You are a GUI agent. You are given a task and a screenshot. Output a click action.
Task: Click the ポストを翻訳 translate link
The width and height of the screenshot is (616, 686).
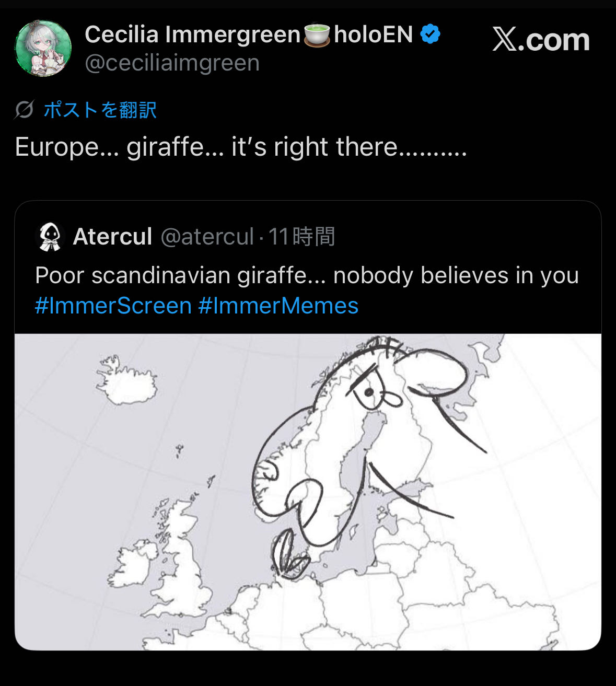click(100, 110)
